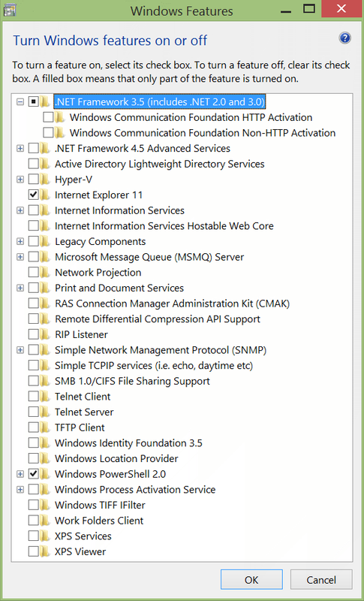Select the Windows TIFF IFilter row
The width and height of the screenshot is (364, 601).
tap(100, 505)
